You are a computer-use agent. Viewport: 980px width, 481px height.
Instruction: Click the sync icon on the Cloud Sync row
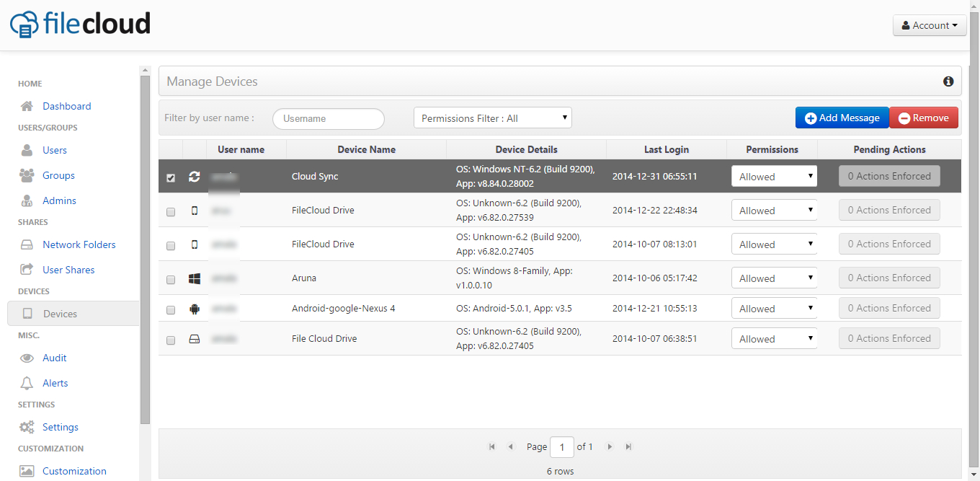point(194,177)
